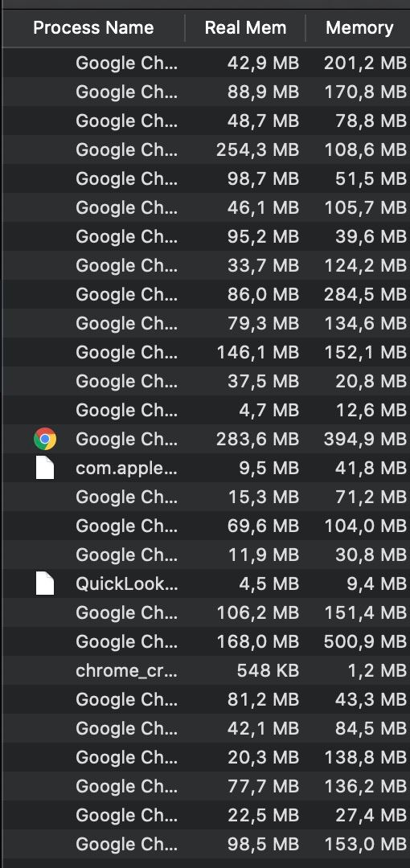
Task: Select the chrome_cr... process row
Action: coord(206,670)
